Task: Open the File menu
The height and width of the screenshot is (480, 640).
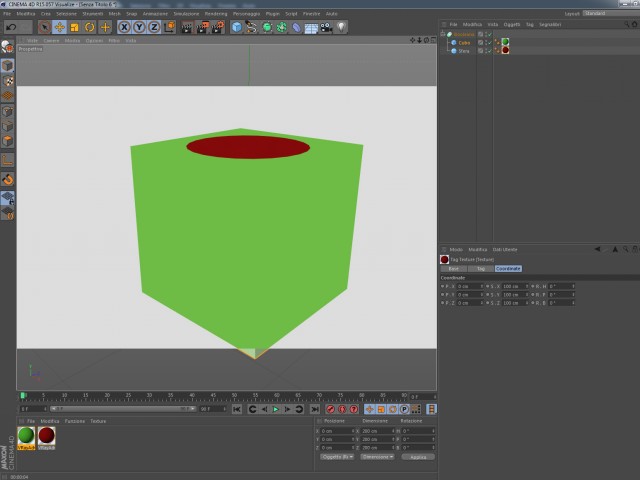Action: (x=7, y=14)
